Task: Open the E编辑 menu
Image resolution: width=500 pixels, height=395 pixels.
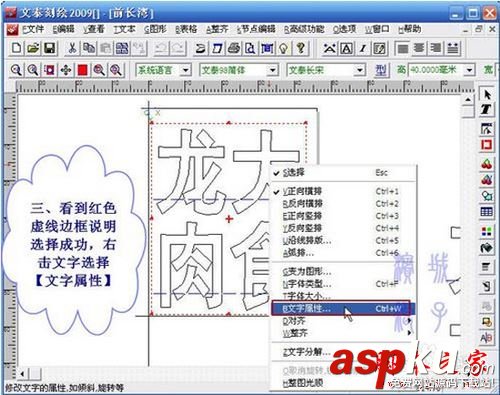Action: click(63, 29)
